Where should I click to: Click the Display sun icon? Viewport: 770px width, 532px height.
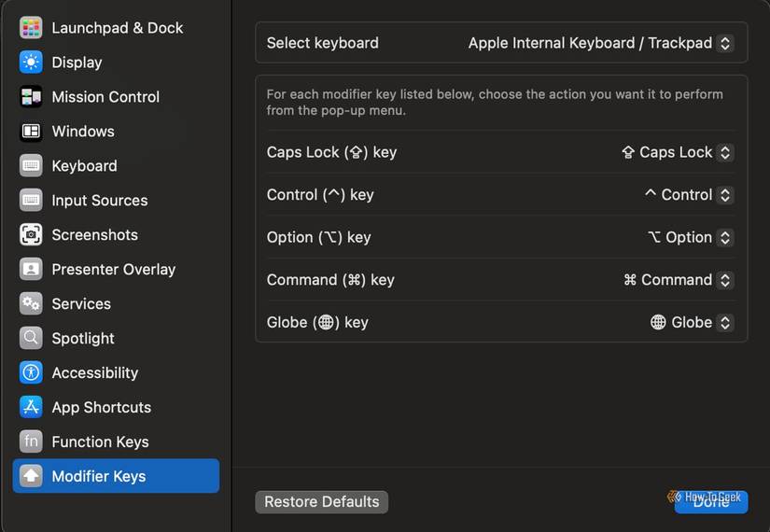point(31,62)
